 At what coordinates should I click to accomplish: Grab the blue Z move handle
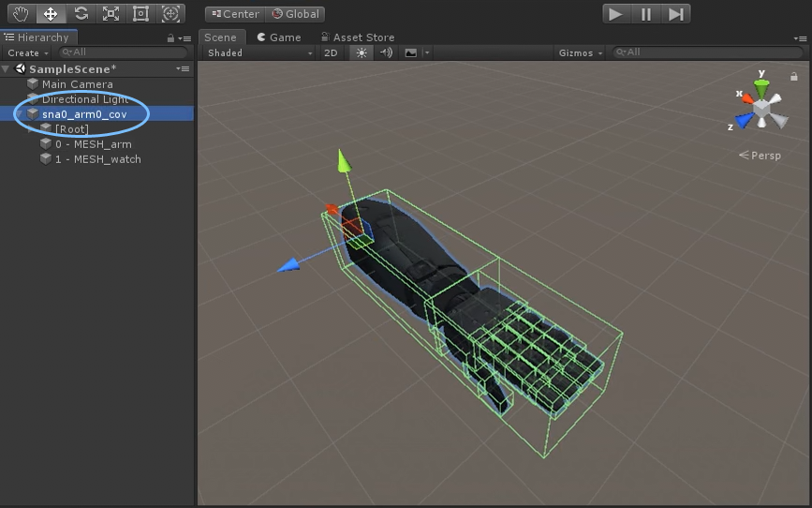[x=289, y=266]
